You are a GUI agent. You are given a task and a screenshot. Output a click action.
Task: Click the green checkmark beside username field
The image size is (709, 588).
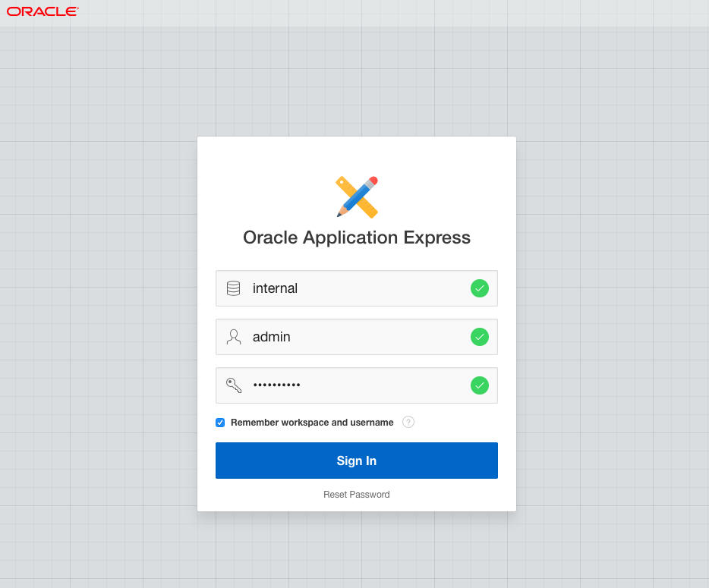479,337
